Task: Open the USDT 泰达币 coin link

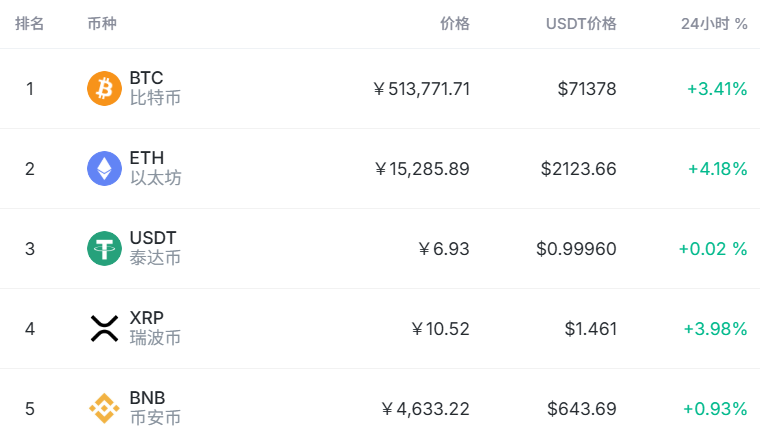Action: pyautogui.click(x=155, y=248)
